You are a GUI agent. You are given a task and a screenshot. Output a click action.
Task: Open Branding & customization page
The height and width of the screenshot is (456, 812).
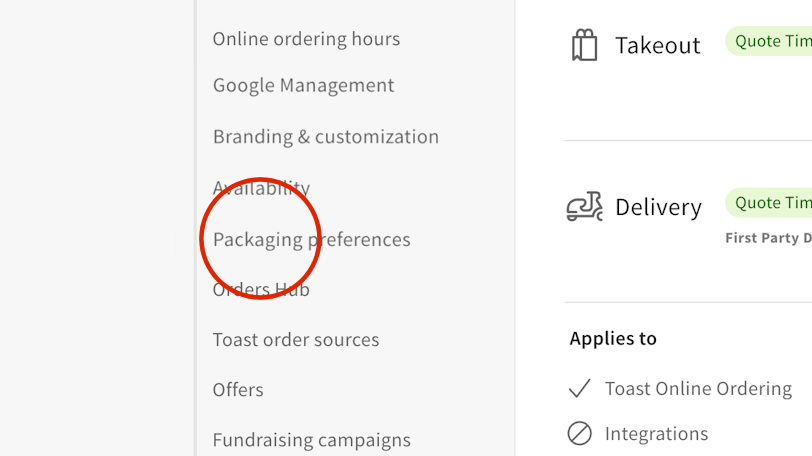(325, 137)
